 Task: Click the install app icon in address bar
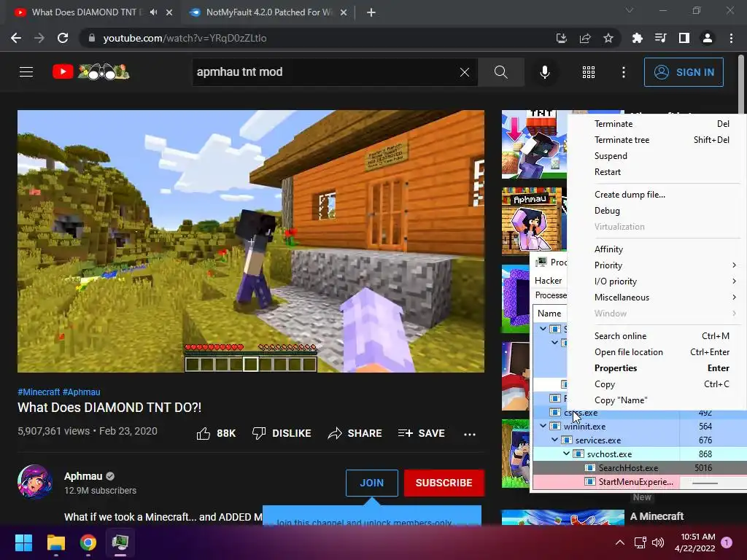(x=562, y=38)
